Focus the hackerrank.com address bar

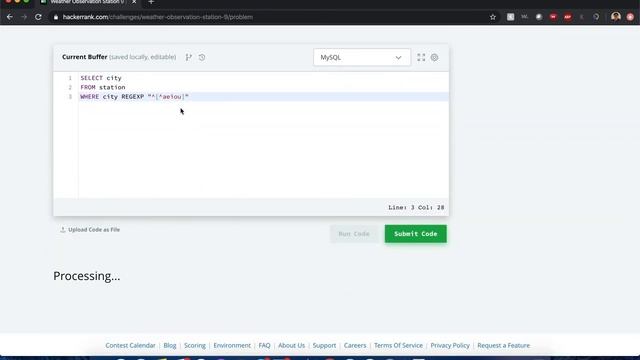pyautogui.click(x=269, y=17)
